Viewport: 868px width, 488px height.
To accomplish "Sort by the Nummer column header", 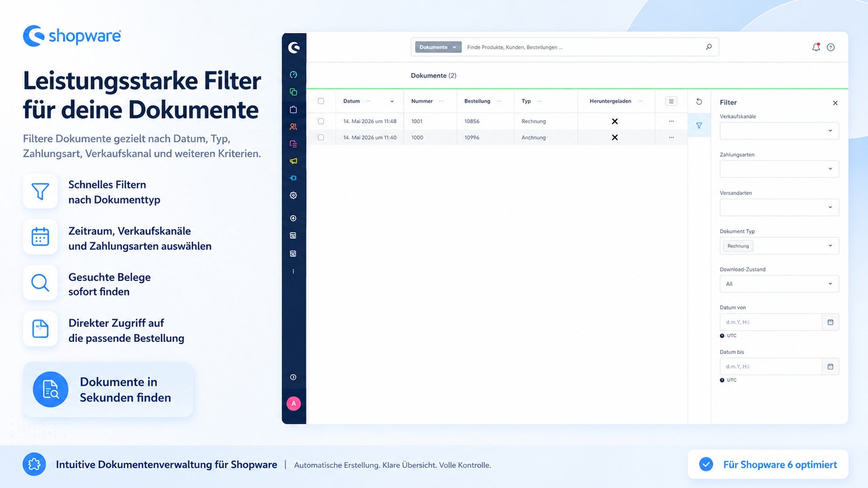I will pos(422,101).
